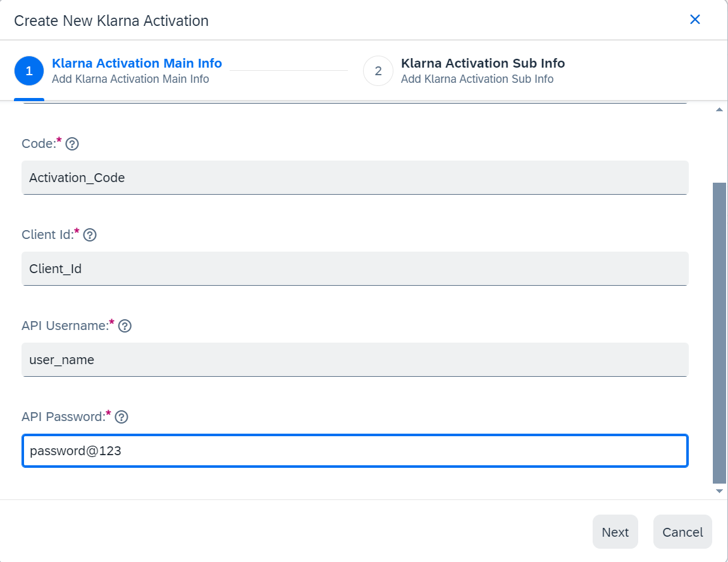The height and width of the screenshot is (562, 728).
Task: Click the 'Code:' field label
Action: [x=39, y=144]
